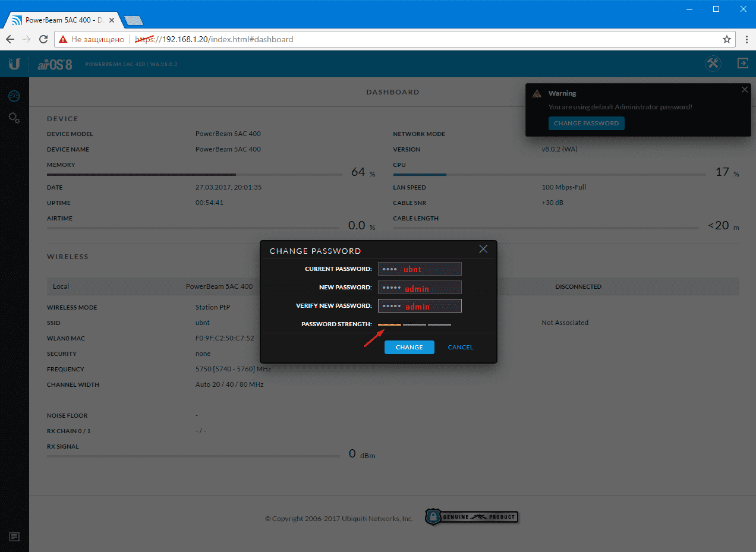Click the Device Model value PowerBeam 5AC 400
Viewport: 756px width, 552px height.
tap(228, 134)
